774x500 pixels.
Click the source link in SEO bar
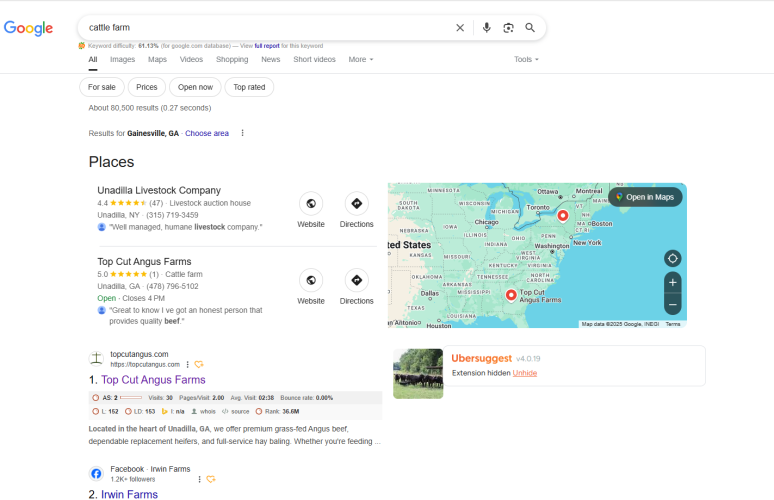(235, 411)
